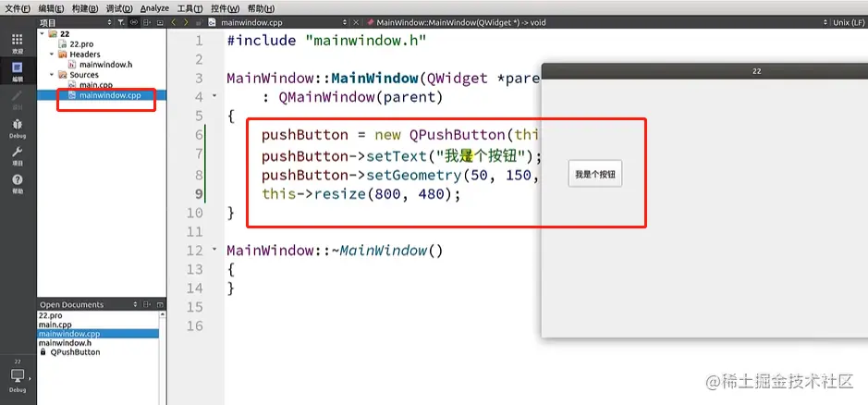Click the #include "mainwindow.h" line
The height and width of the screenshot is (405, 868).
click(x=326, y=41)
